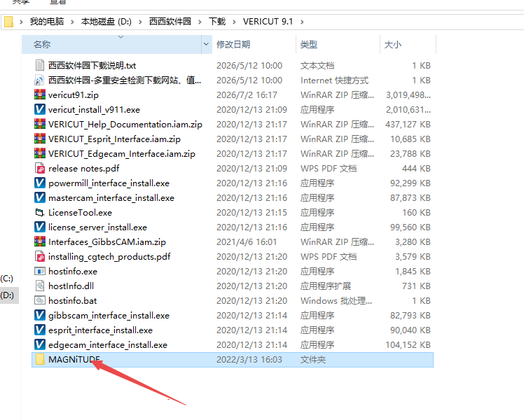Image resolution: width=524 pixels, height=420 pixels.
Task: Open the 名称 column filter dropdown arrow
Action: click(x=206, y=44)
